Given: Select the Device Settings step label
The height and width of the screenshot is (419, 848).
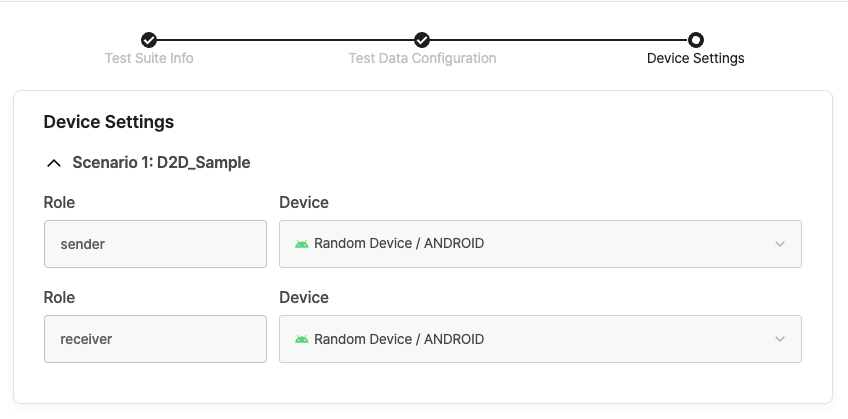Looking at the screenshot, I should point(696,58).
